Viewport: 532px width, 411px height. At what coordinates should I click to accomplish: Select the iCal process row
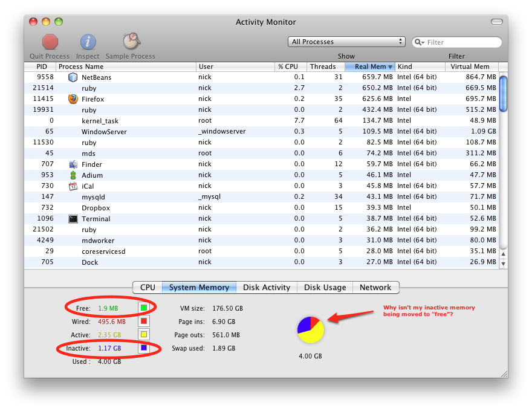(x=262, y=186)
